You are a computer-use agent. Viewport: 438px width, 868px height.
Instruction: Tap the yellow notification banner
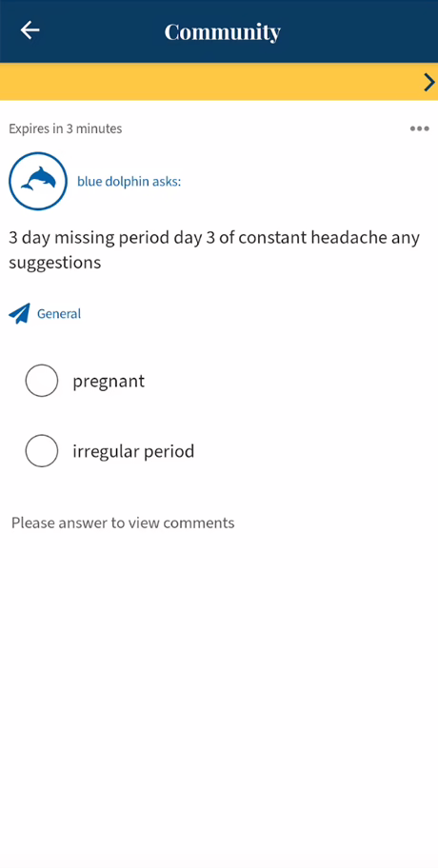point(219,82)
